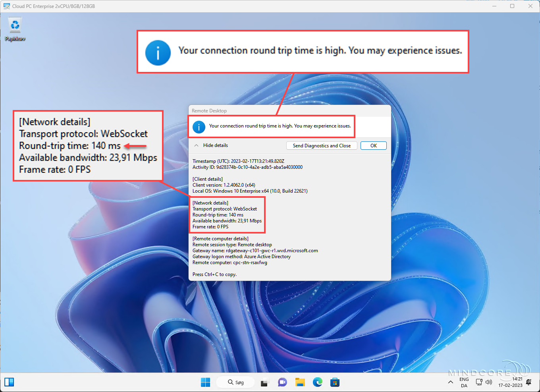Open quick settings via the network icon
Image resolution: width=540 pixels, height=392 pixels.
tap(478, 382)
